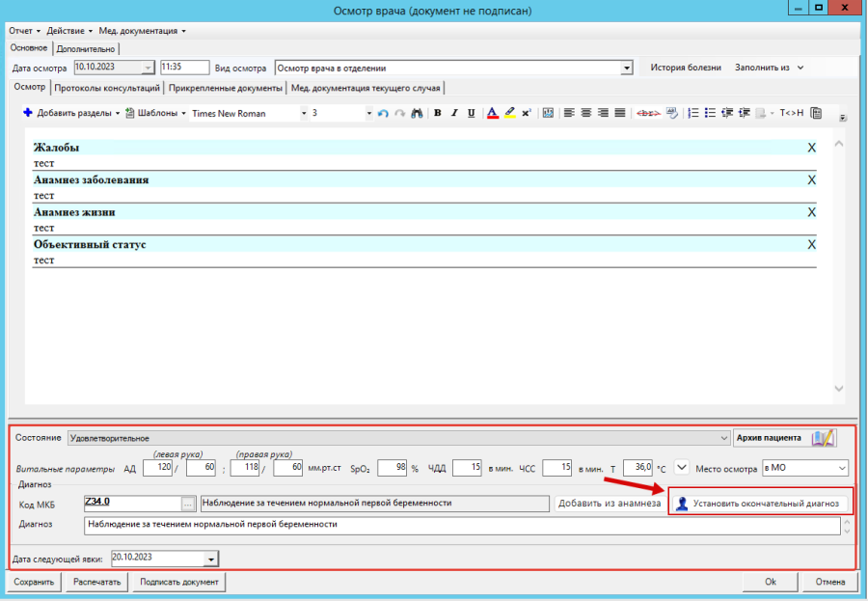Screen dimensions: 868x601
Task: Insert numbered list
Action: click(x=693, y=113)
